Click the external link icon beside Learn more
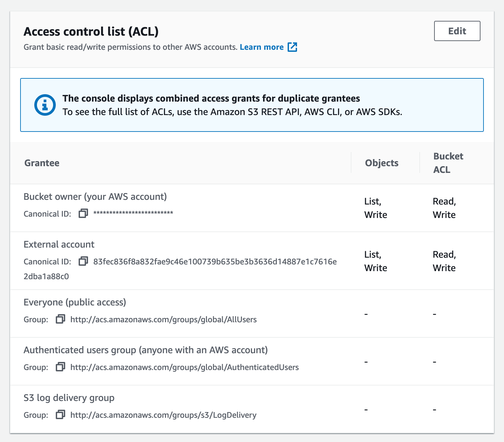 tap(292, 47)
